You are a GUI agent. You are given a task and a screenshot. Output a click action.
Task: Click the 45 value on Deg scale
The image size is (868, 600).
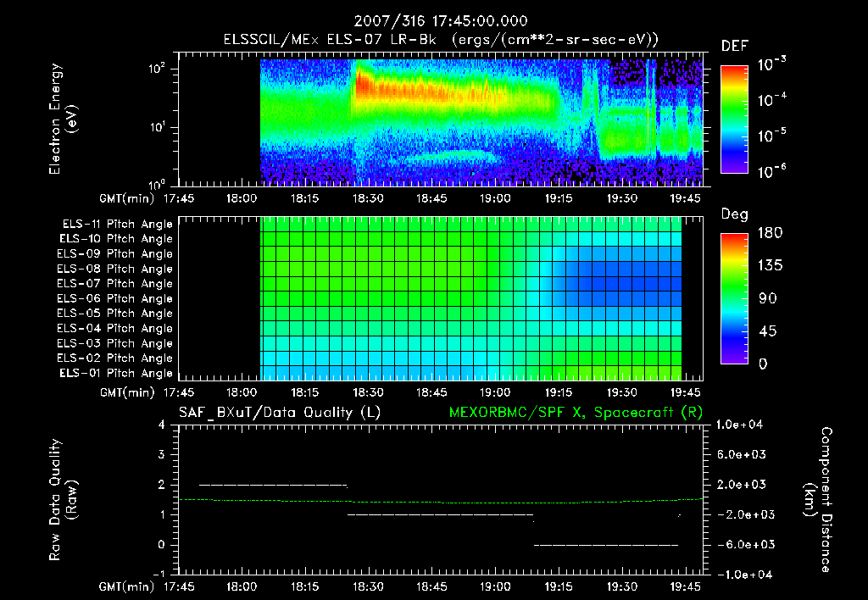768,331
